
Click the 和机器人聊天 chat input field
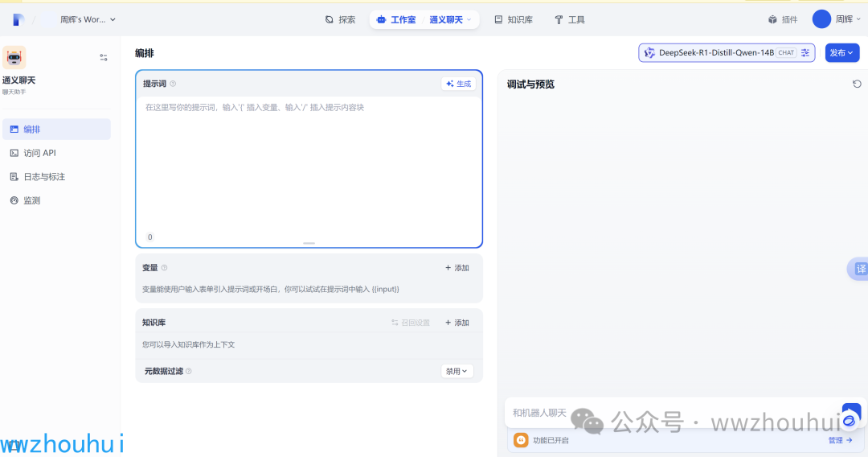click(667, 413)
